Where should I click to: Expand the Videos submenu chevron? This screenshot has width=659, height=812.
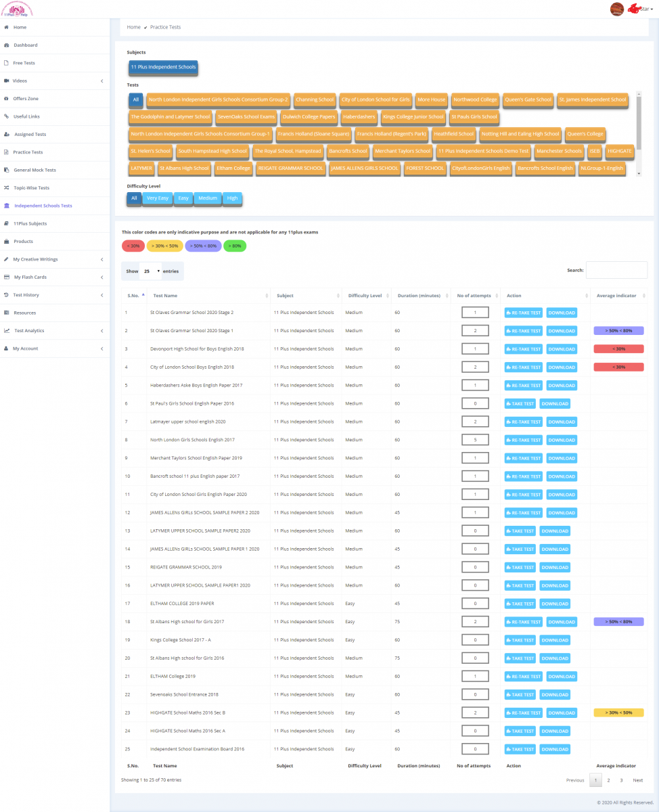101,81
